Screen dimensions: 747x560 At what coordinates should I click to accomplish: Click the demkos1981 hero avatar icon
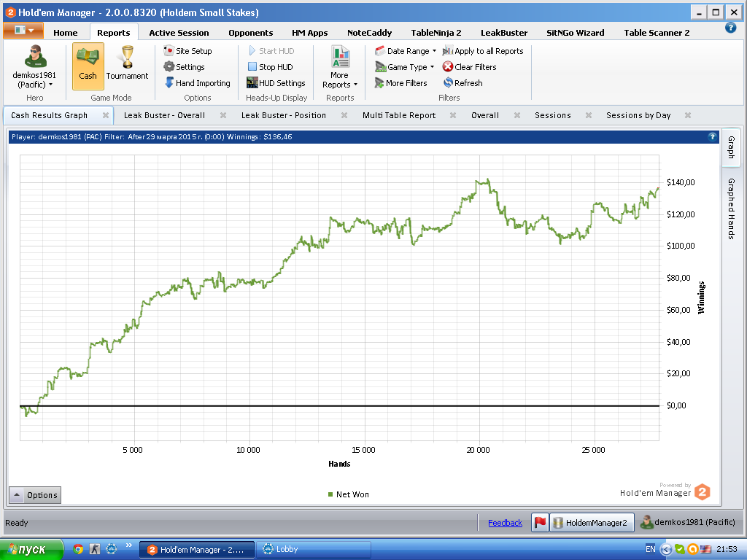[35, 57]
